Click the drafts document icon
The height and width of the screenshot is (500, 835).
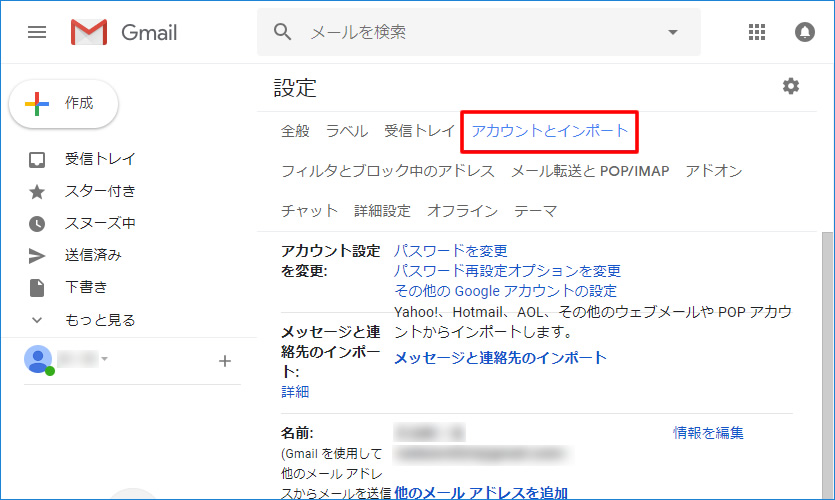point(37,288)
